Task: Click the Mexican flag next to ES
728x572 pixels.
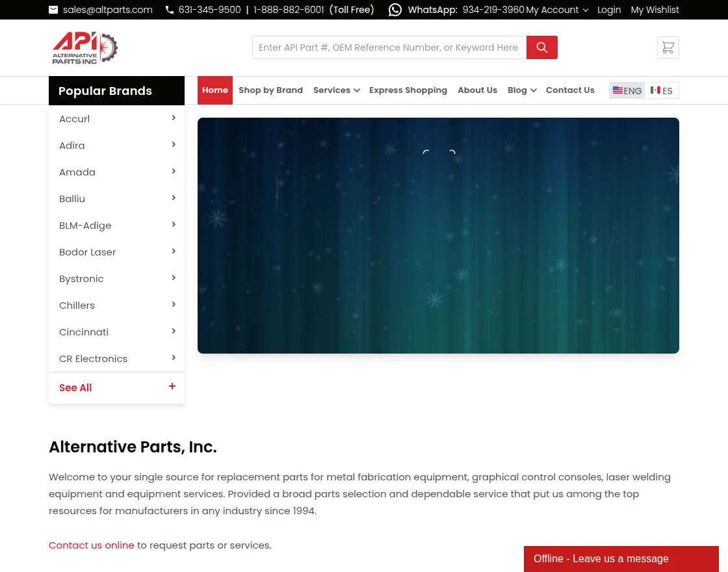Action: pos(655,90)
